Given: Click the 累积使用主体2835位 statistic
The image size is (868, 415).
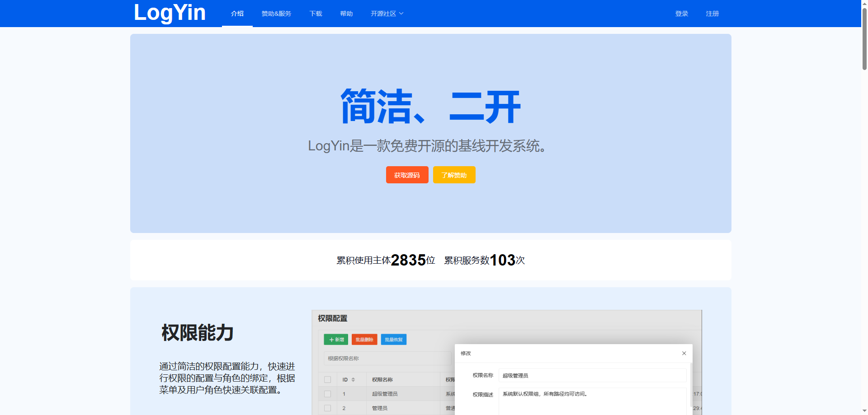Looking at the screenshot, I should 386,260.
